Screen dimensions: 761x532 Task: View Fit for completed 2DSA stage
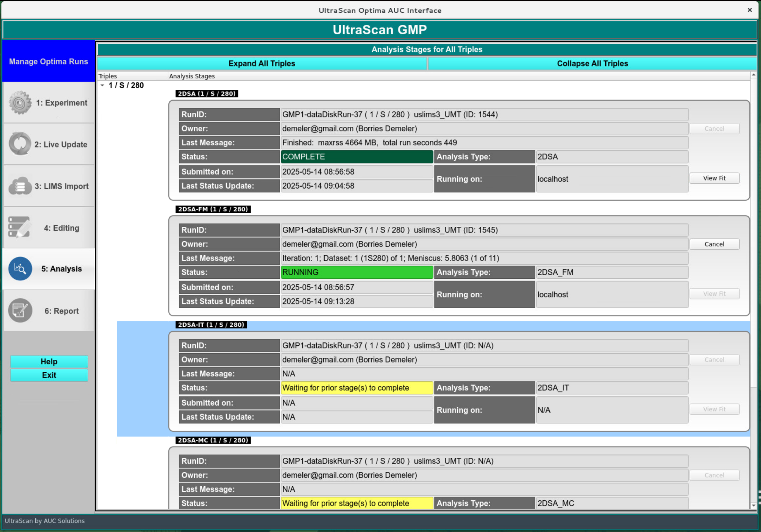tap(714, 178)
